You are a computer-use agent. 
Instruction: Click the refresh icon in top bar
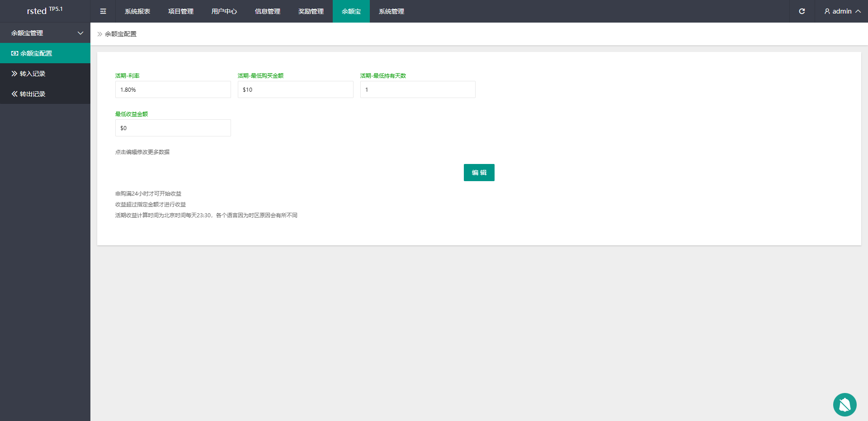coord(802,11)
